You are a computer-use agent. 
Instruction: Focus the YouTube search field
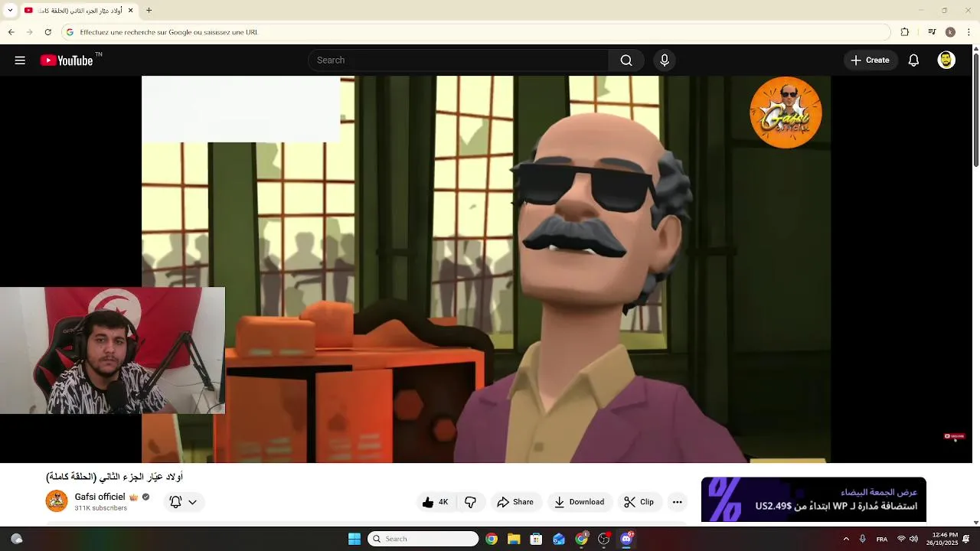[459, 60]
